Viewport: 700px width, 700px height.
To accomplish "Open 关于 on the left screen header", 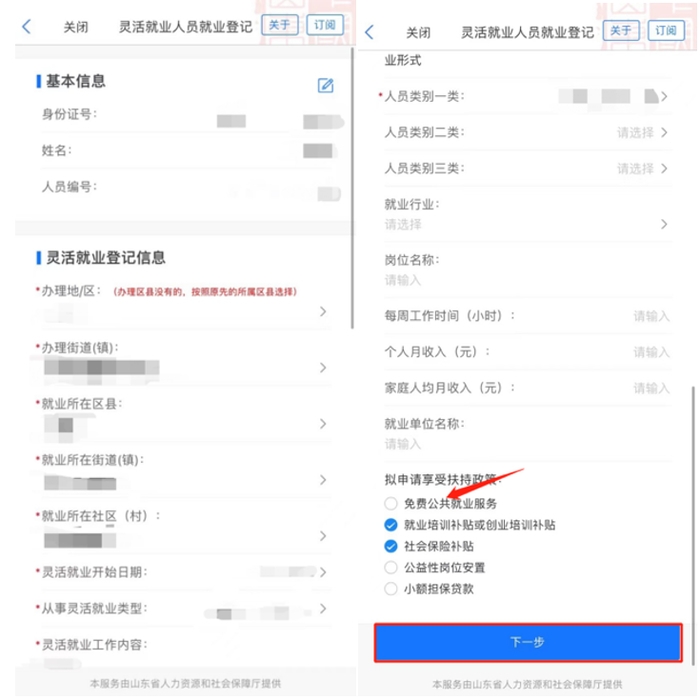I will pos(279,25).
